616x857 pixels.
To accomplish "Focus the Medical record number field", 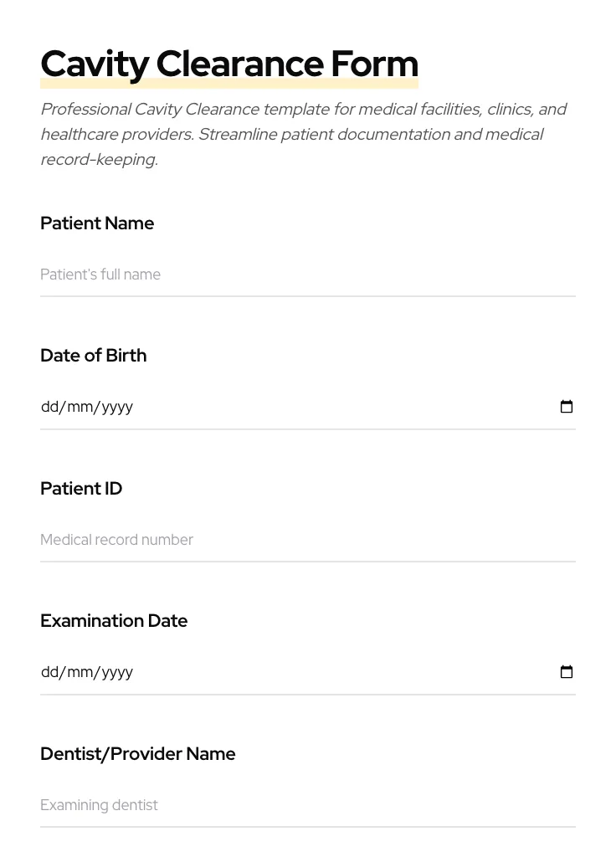I will 307,540.
